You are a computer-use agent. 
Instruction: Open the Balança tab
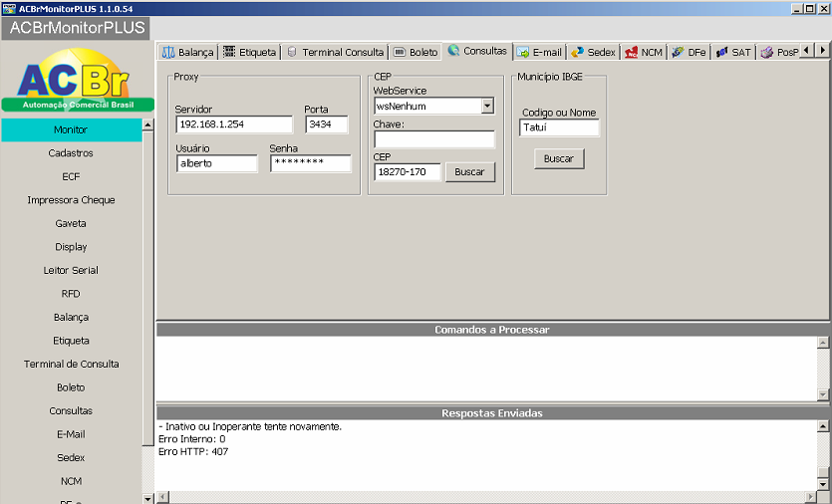188,52
